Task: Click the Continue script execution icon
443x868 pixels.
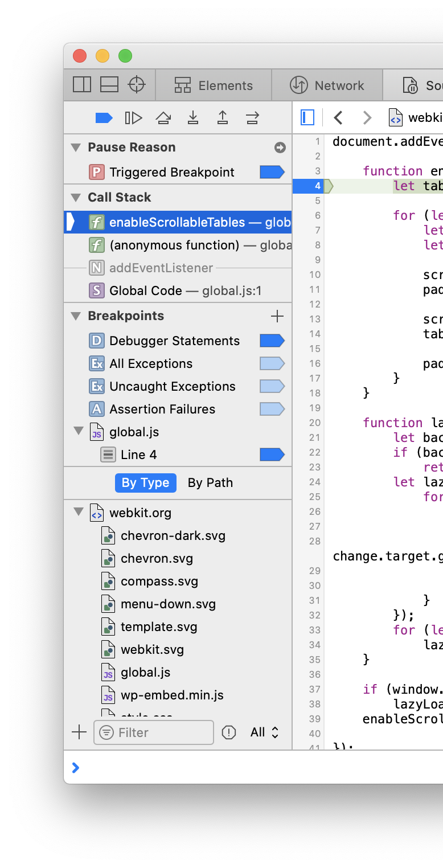Action: (x=133, y=118)
